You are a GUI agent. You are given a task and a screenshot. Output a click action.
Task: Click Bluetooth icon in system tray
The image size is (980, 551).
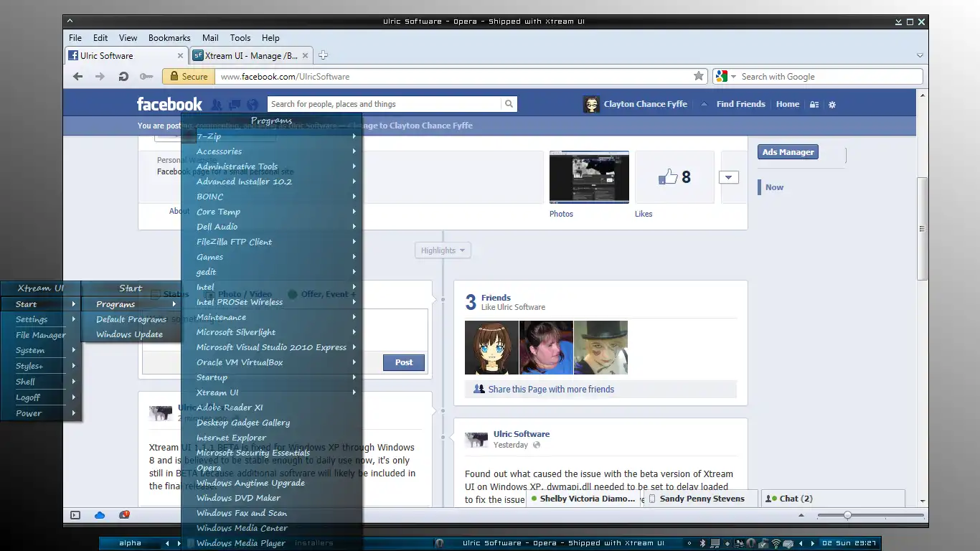pos(702,543)
